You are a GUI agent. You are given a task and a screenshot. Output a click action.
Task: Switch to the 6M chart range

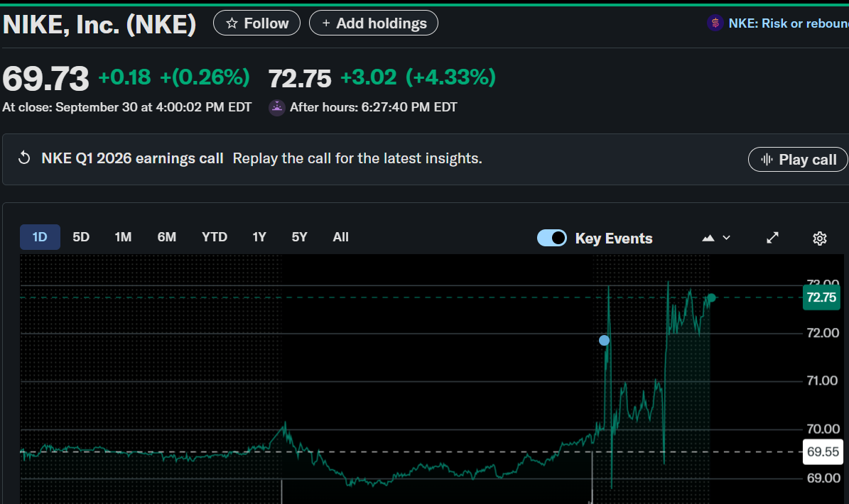tap(167, 237)
